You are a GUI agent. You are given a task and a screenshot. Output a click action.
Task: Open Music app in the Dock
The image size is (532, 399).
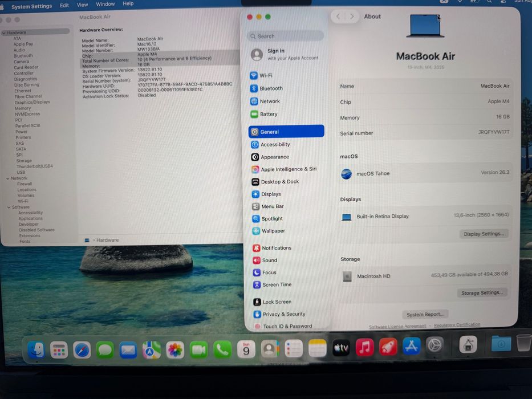[365, 348]
